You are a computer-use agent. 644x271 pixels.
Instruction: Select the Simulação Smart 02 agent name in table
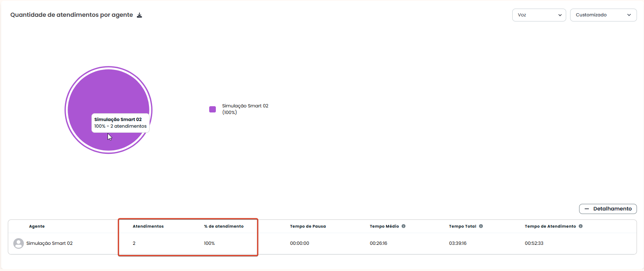point(50,243)
